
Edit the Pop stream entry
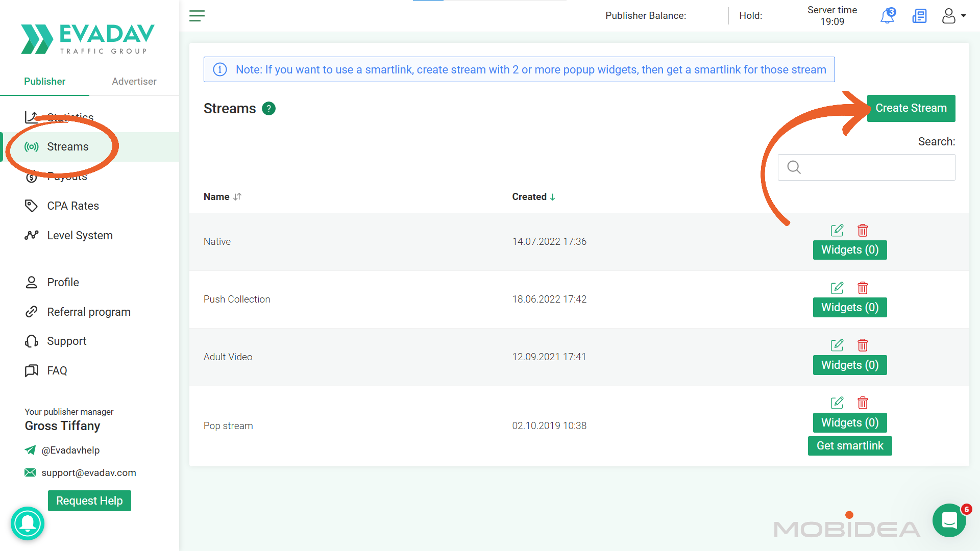[x=837, y=403]
